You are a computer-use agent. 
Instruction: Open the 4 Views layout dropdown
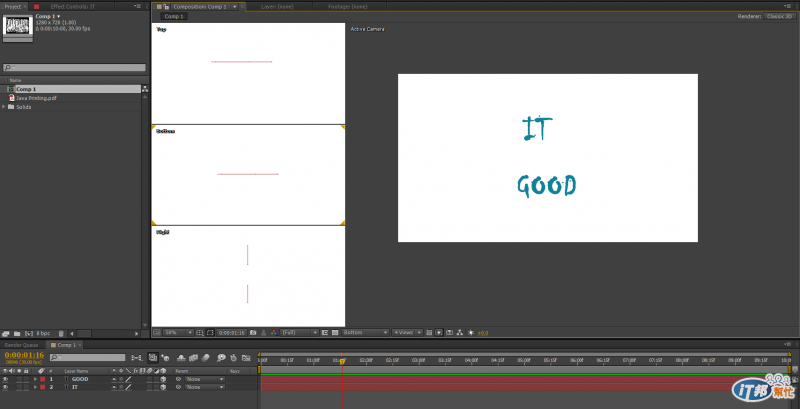[407, 333]
